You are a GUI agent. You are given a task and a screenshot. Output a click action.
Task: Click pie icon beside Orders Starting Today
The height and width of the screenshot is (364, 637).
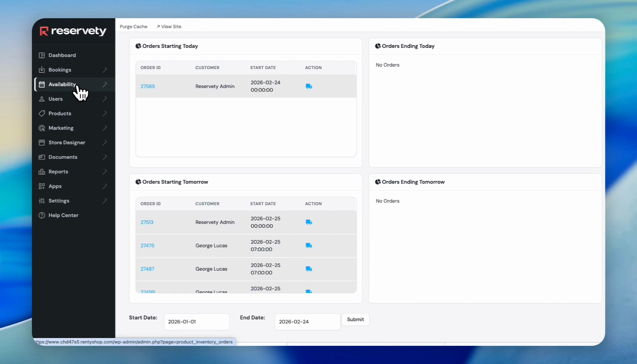138,46
